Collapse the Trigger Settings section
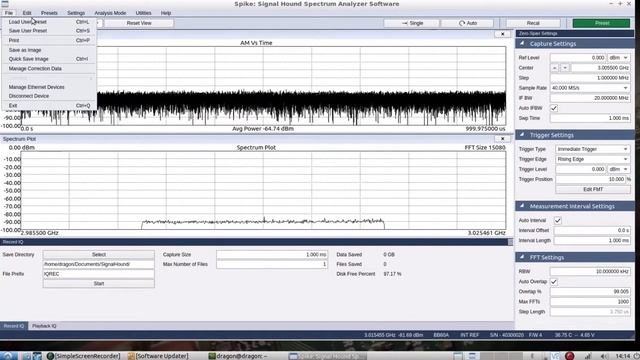Screen dimensions: 640x360 pyautogui.click(x=522, y=135)
